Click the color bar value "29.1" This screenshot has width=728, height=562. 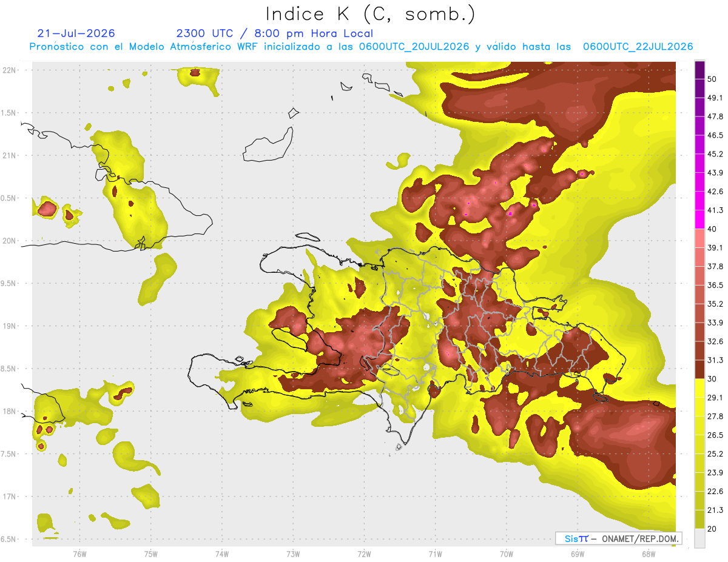coord(715,398)
